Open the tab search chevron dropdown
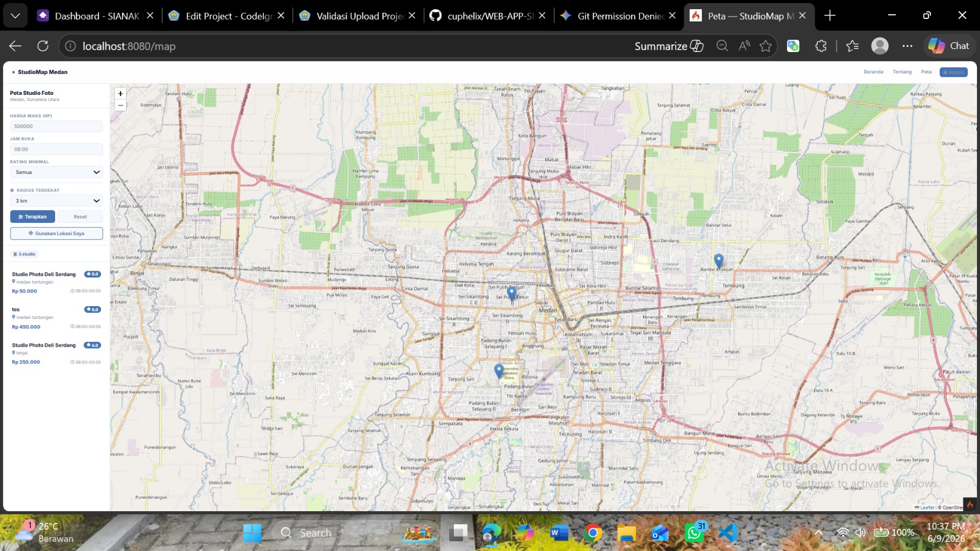The width and height of the screenshot is (980, 551). tap(15, 16)
